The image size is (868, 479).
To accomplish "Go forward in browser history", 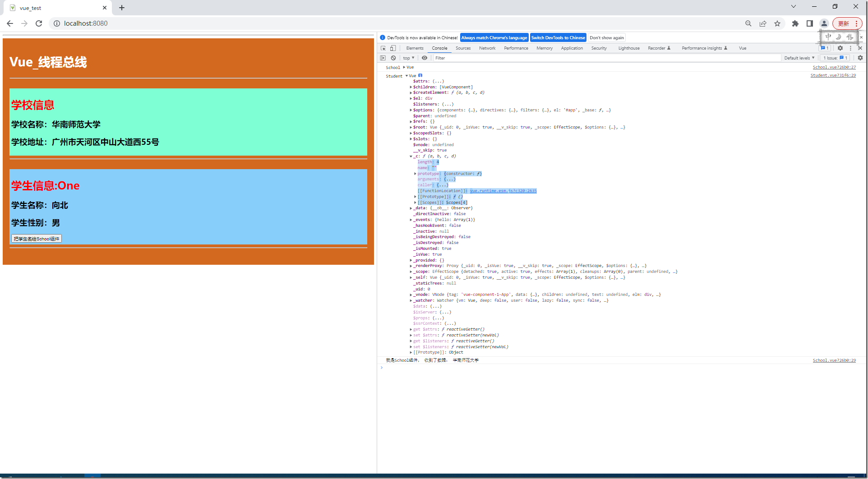I will coord(24,23).
